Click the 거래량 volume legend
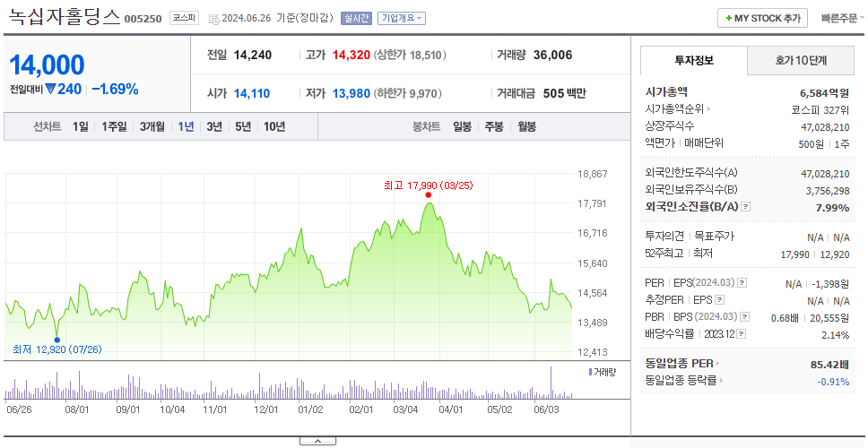 603,372
